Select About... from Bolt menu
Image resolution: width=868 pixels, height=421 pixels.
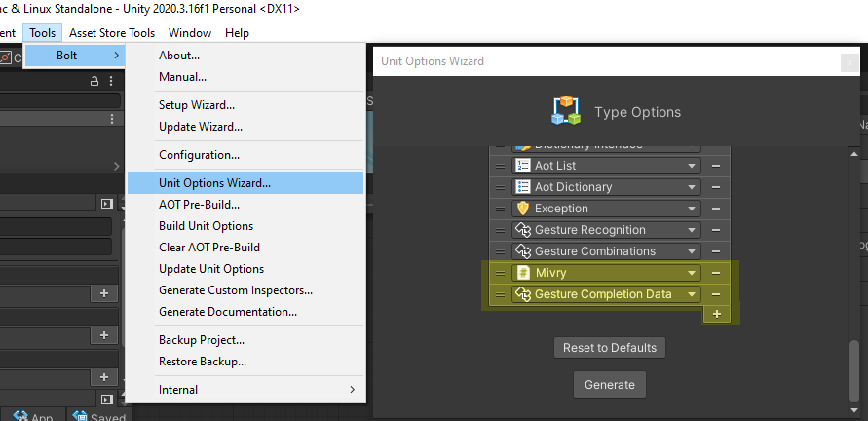245,56
